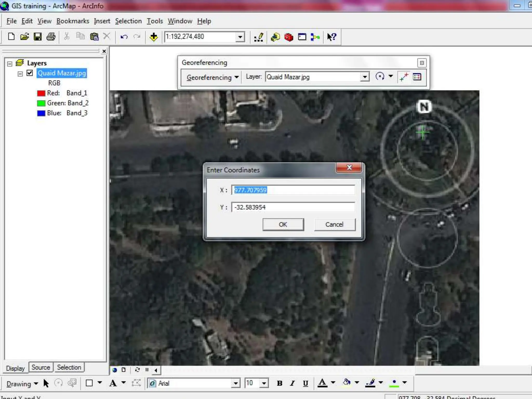The image size is (532, 399).
Task: Click the Red Band_1 color swatch
Action: 41,93
